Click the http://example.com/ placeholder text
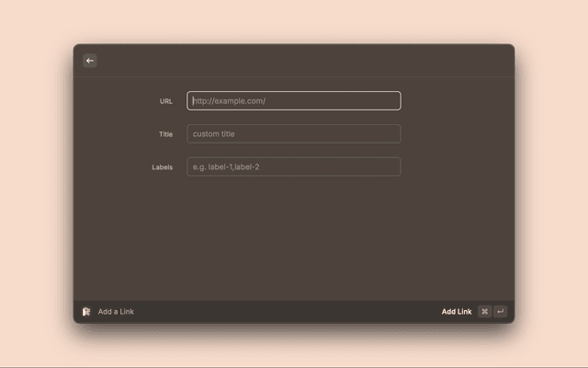The height and width of the screenshot is (368, 588). click(230, 101)
